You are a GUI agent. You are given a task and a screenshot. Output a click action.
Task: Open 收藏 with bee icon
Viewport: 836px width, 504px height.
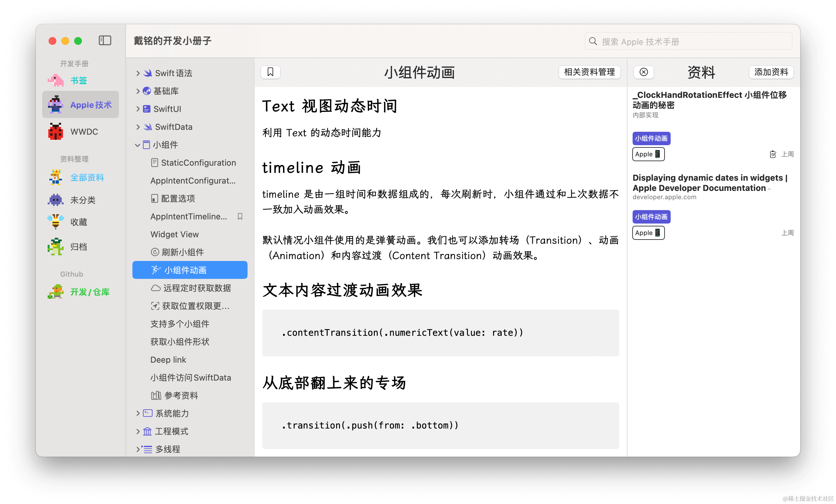(56, 222)
